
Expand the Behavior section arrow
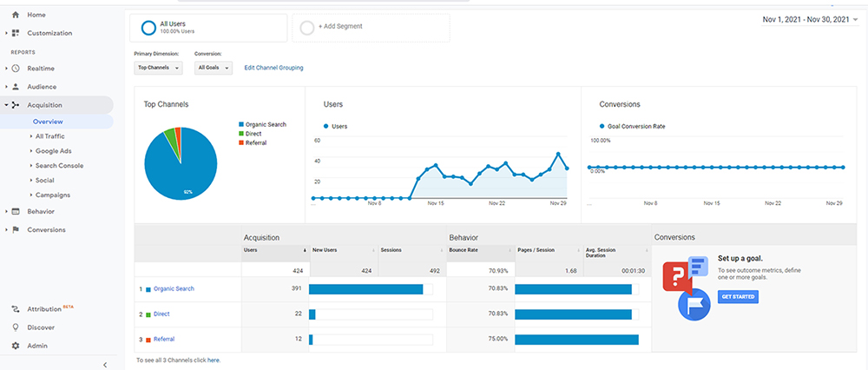6,212
